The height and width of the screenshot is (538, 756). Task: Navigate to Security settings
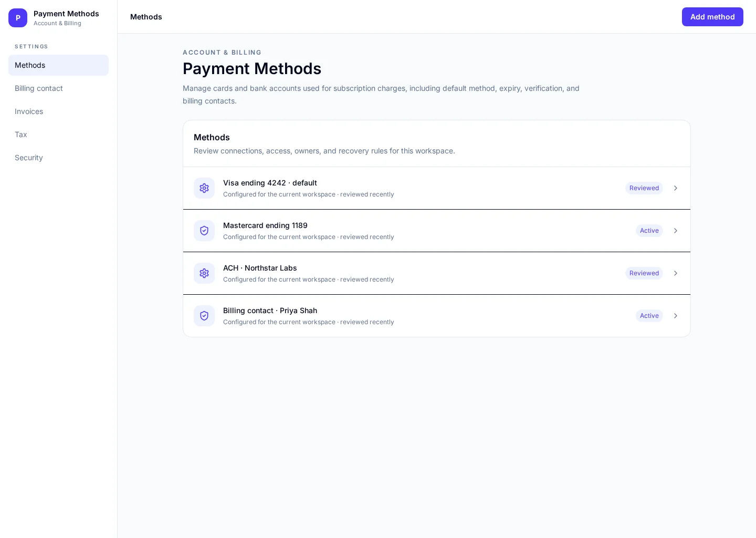pos(58,158)
